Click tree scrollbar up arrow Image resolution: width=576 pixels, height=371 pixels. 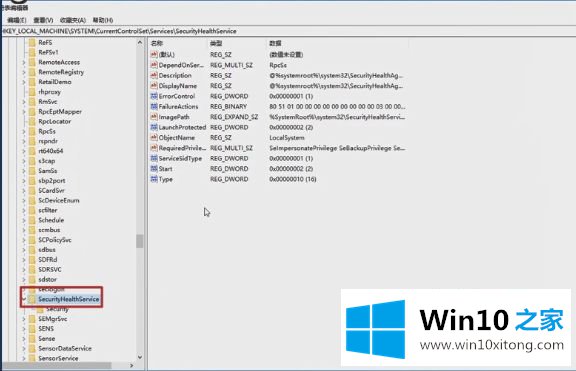click(140, 43)
